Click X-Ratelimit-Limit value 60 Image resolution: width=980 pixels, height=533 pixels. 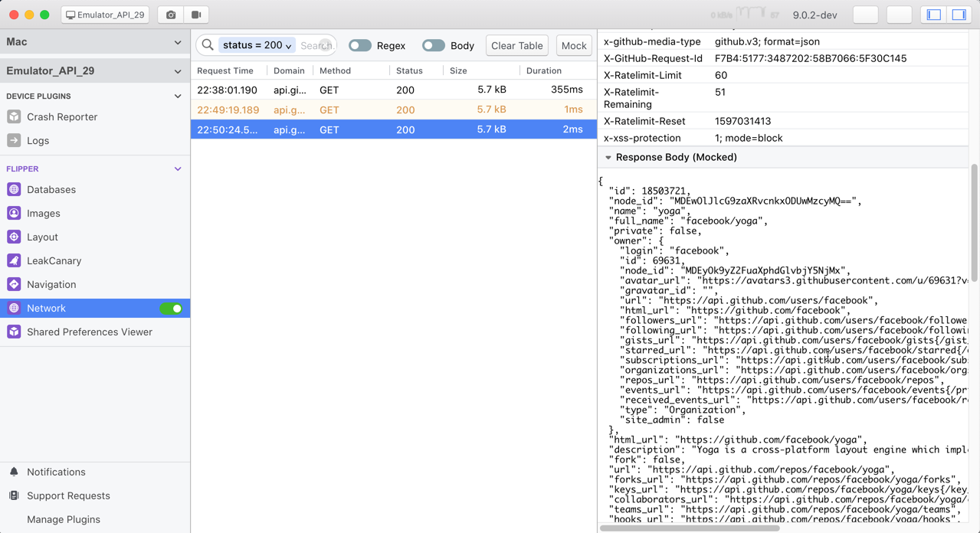pyautogui.click(x=721, y=75)
